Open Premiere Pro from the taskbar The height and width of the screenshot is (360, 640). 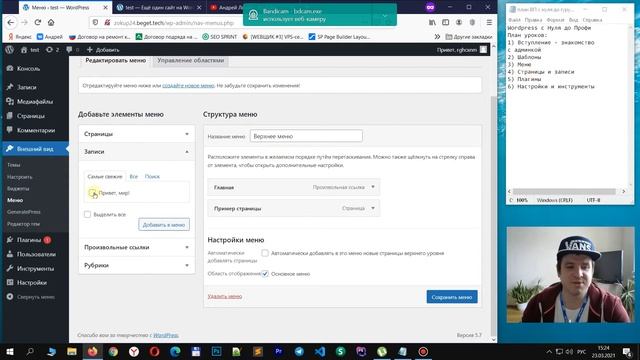(278, 351)
